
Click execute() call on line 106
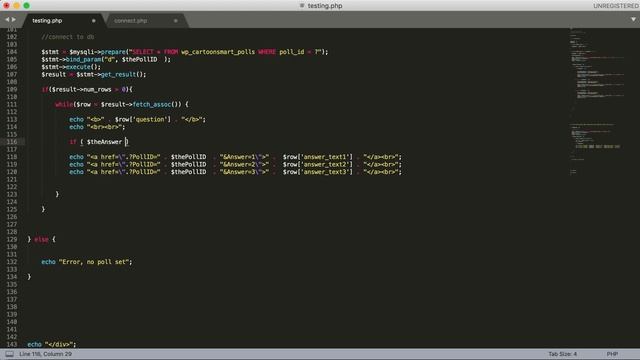pos(83,67)
